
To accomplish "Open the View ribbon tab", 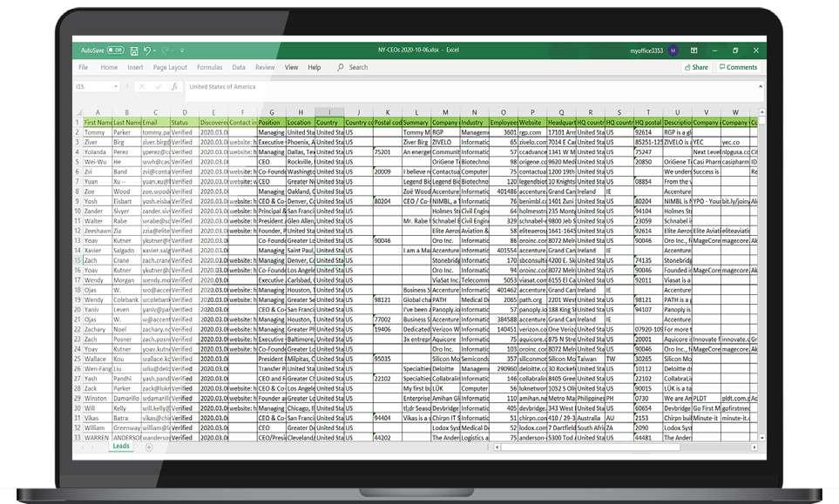I will tap(291, 67).
